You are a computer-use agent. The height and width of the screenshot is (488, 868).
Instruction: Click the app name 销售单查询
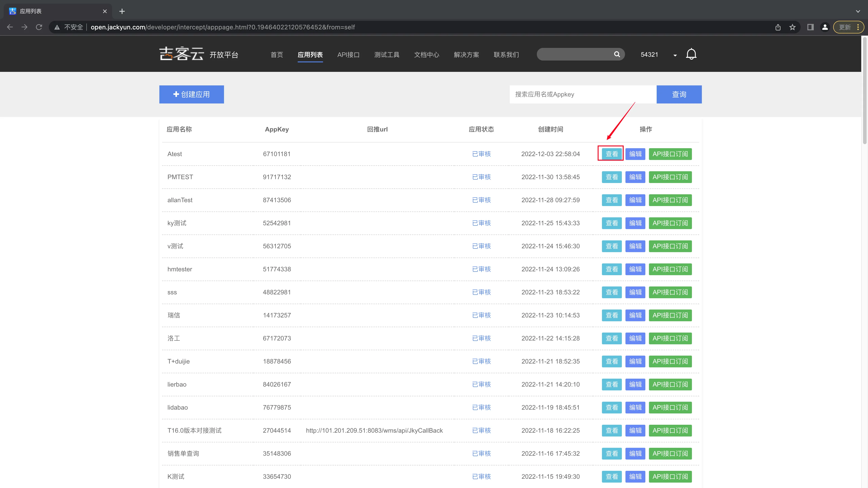click(x=183, y=454)
